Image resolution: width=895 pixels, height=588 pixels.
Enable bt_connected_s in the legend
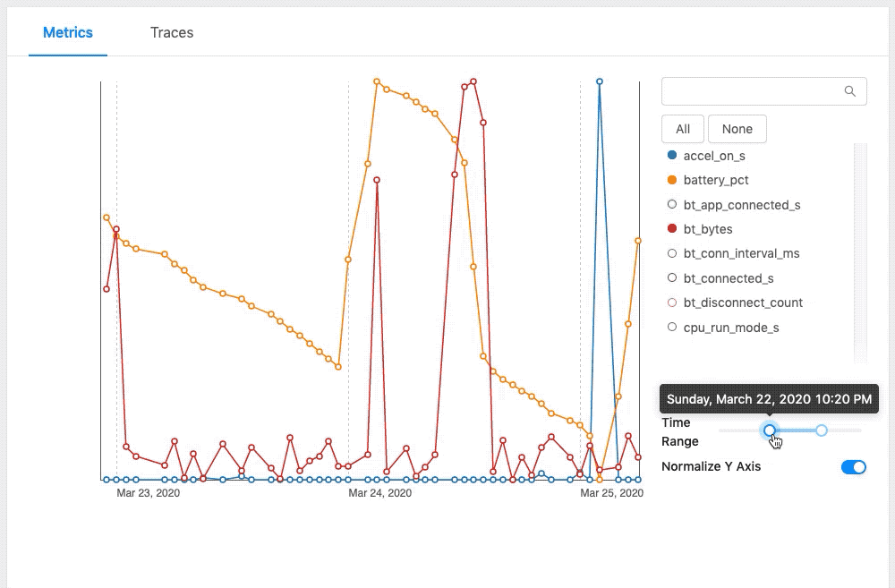click(672, 278)
